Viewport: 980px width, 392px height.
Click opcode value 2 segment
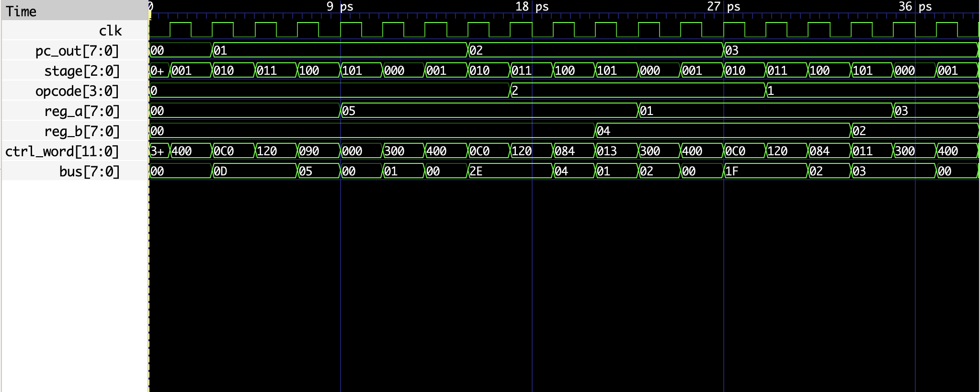coord(638,91)
